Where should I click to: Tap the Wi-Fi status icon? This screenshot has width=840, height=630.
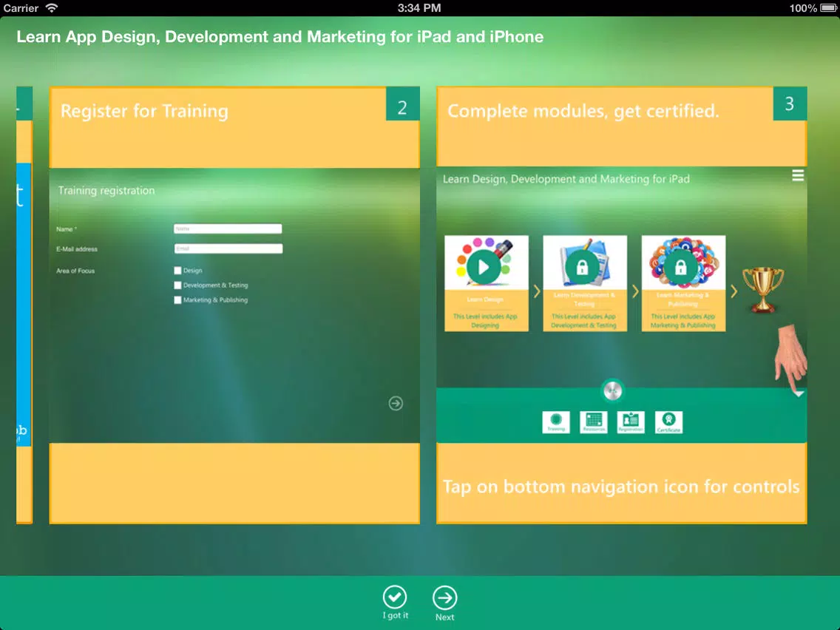[x=52, y=8]
